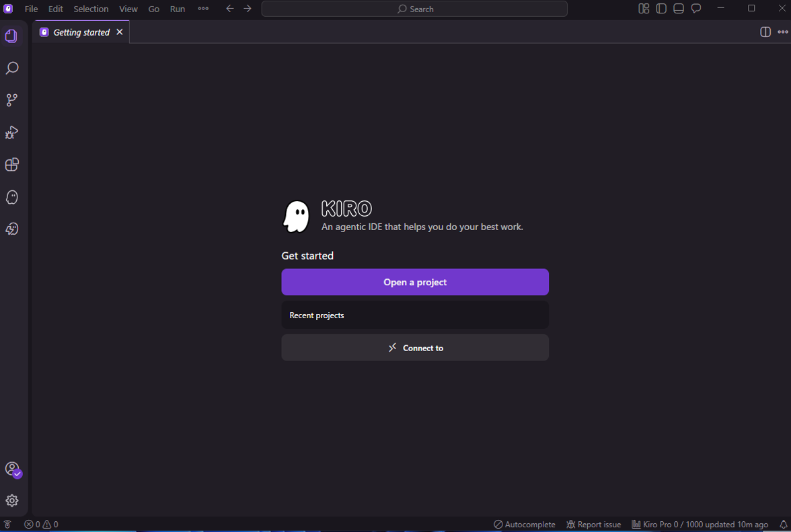Open the ghost with lightning bolt panel

[x=11, y=229]
